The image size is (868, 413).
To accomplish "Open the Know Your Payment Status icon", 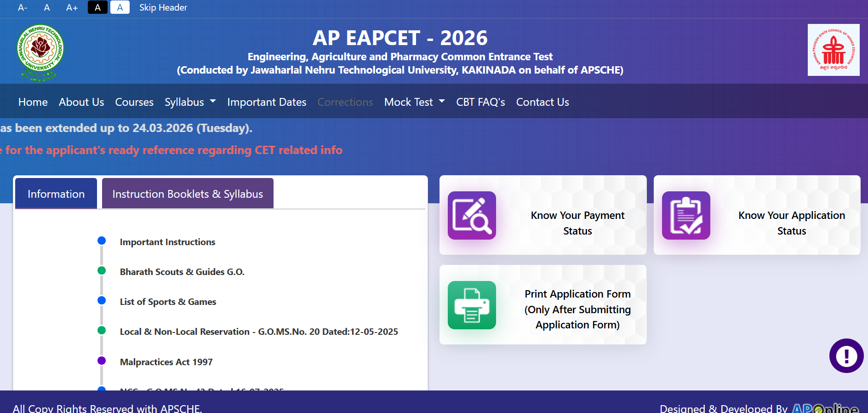I will click(x=472, y=215).
